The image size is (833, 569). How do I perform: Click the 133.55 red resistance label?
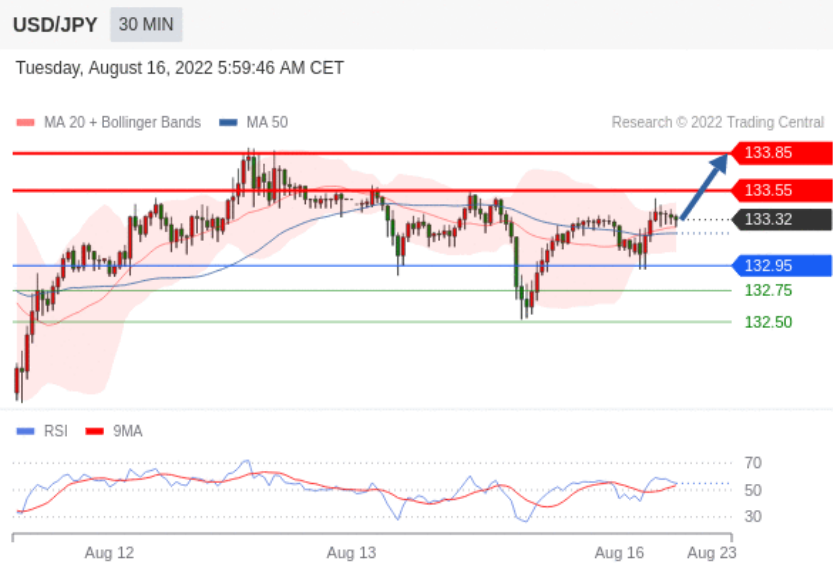click(x=782, y=190)
